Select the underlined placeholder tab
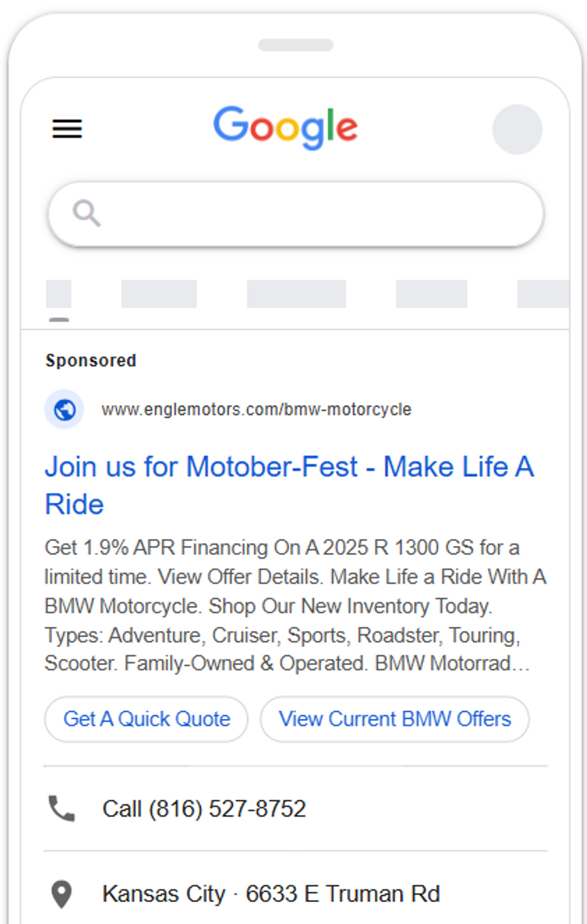This screenshot has height=924, width=587. tap(59, 294)
